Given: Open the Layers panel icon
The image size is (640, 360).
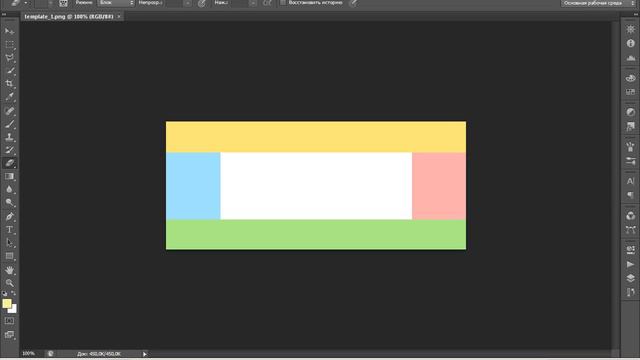Looking at the screenshot, I should (x=631, y=278).
